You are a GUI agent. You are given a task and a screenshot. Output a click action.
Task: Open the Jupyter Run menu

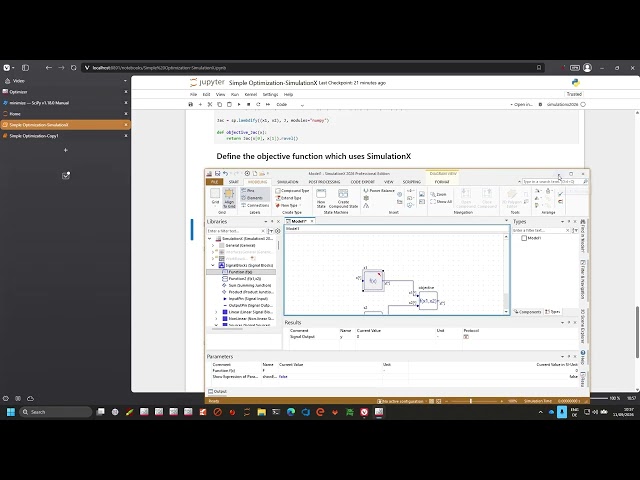(x=235, y=94)
